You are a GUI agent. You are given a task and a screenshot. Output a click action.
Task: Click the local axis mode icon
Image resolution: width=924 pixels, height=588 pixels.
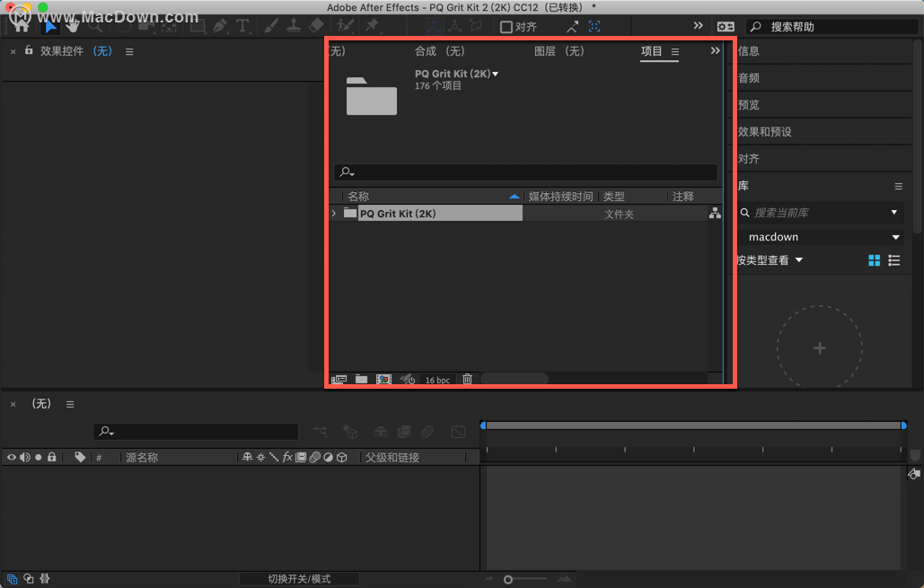tap(435, 26)
